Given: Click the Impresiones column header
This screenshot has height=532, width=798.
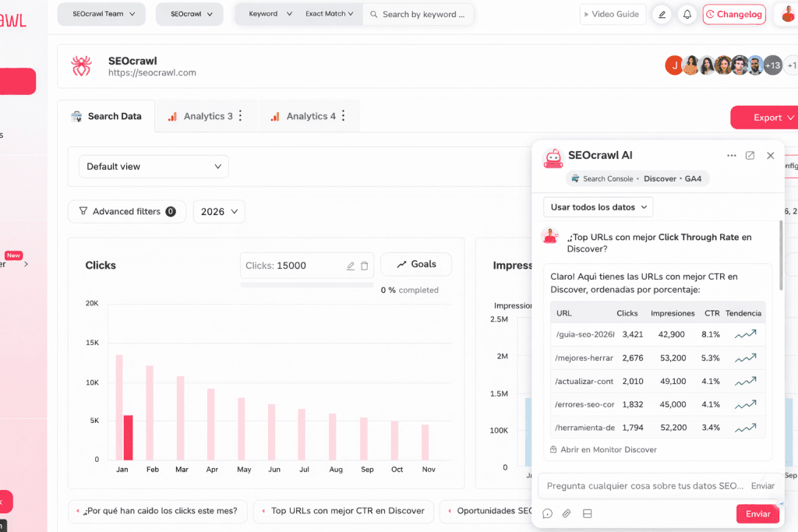Looking at the screenshot, I should click(x=673, y=313).
